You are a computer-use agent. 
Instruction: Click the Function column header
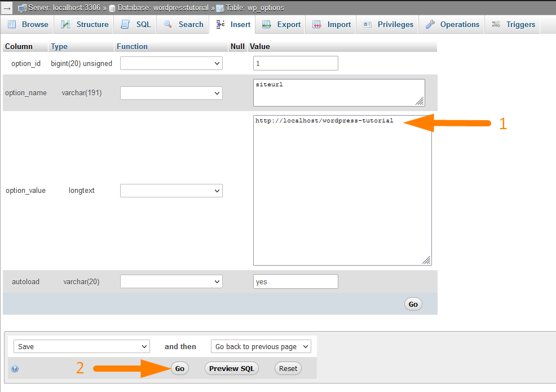click(x=132, y=46)
